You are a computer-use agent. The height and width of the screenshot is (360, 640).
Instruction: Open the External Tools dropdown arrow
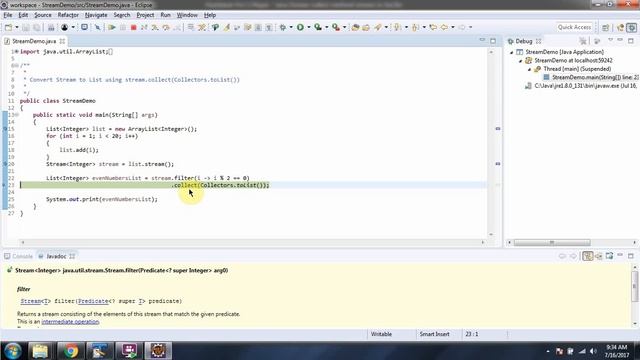click(x=344, y=27)
